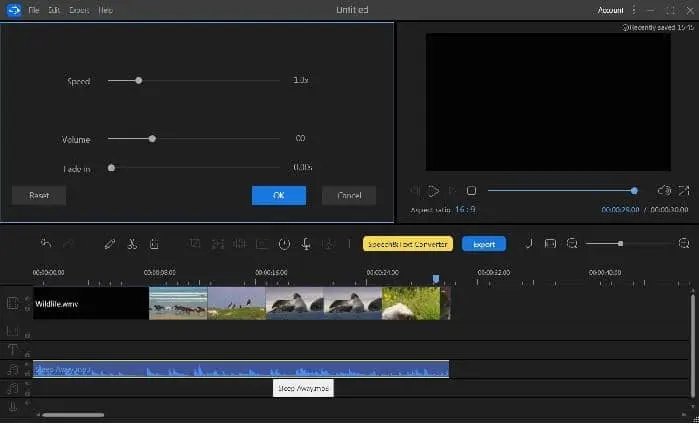The image size is (699, 424).
Task: Start voiceover with microphone icon
Action: click(306, 244)
